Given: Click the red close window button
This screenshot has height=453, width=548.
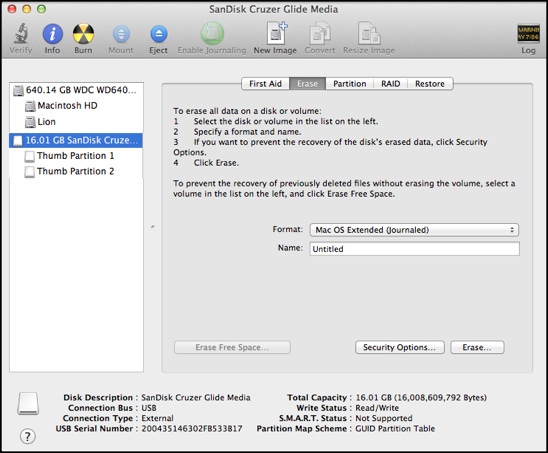Looking at the screenshot, I should [12, 9].
